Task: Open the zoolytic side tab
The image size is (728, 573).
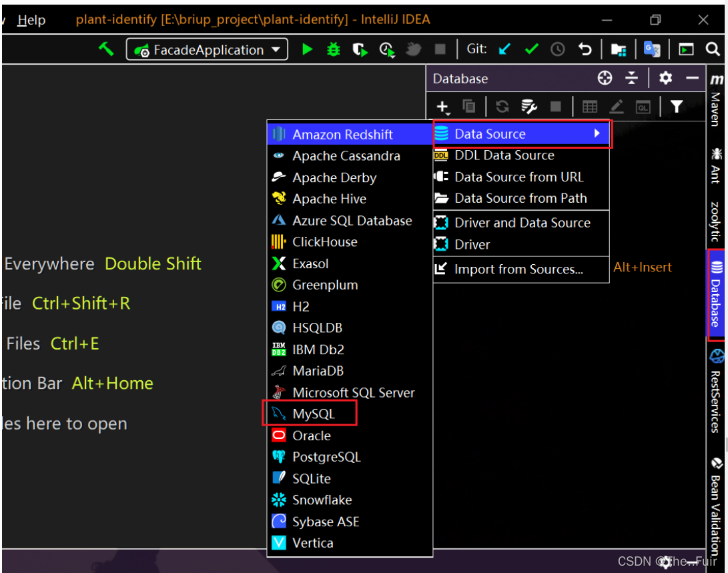Action: coord(716,221)
